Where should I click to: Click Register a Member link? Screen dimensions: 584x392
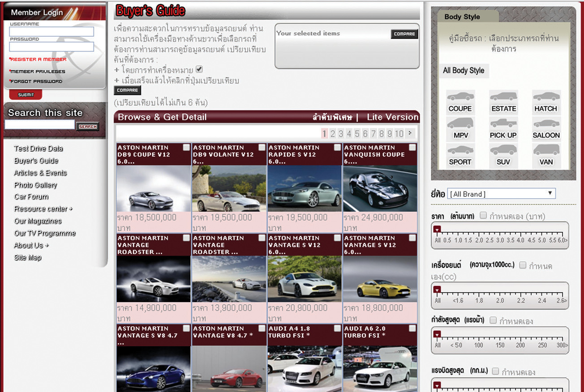pos(39,59)
